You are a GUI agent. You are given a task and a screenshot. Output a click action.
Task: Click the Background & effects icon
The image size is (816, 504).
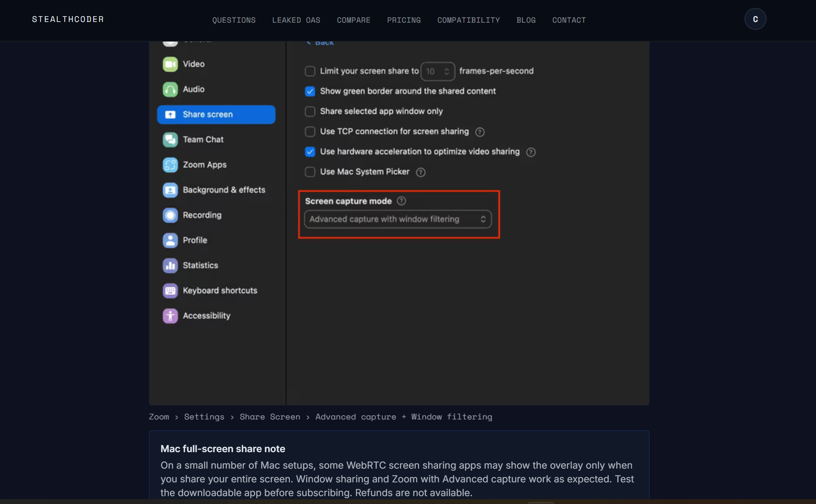coord(170,190)
